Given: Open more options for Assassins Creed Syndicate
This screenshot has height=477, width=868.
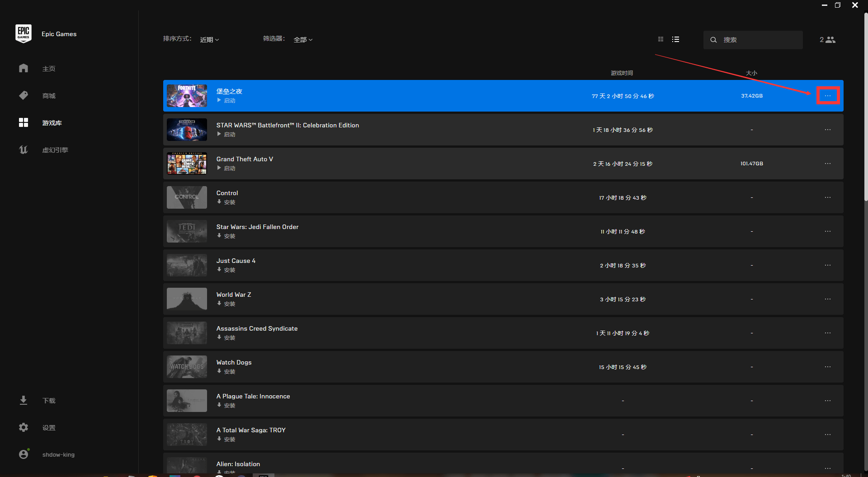Looking at the screenshot, I should coord(828,333).
